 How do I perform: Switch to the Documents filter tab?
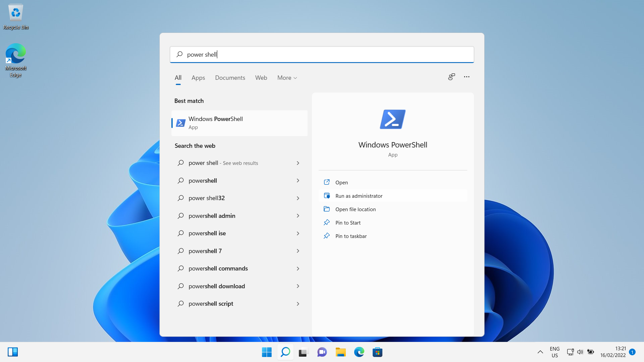(230, 78)
